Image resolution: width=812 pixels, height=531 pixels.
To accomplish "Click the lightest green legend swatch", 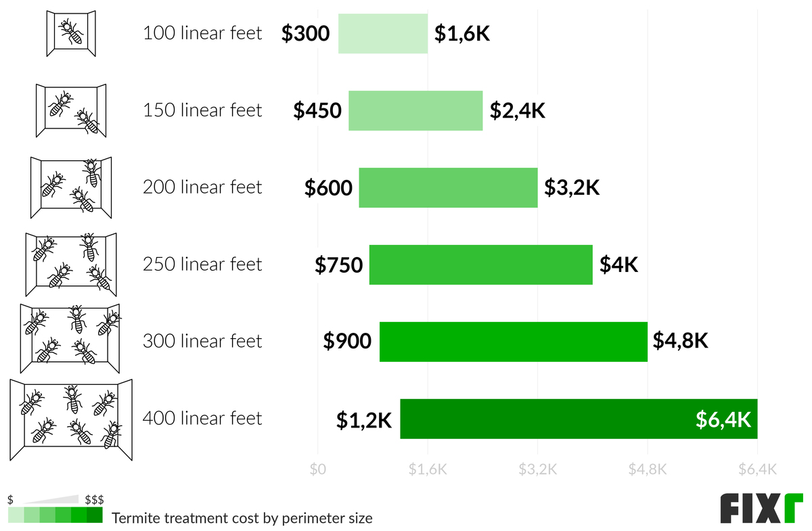I will 16,516.
